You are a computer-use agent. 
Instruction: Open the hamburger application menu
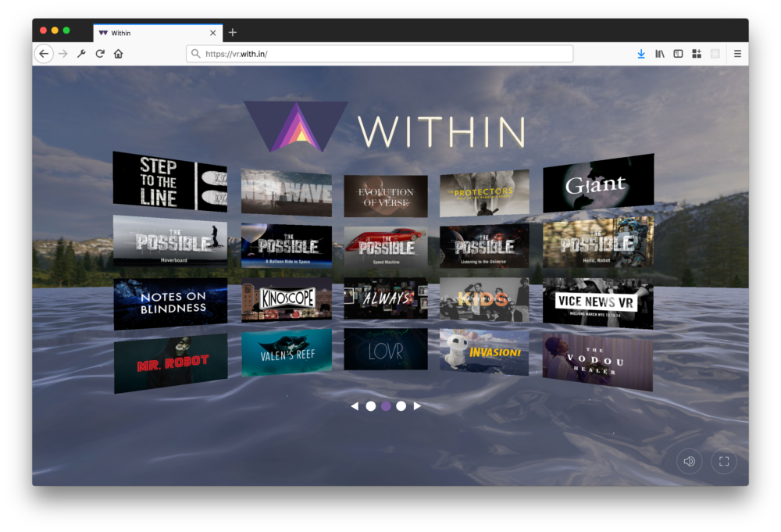coord(738,54)
